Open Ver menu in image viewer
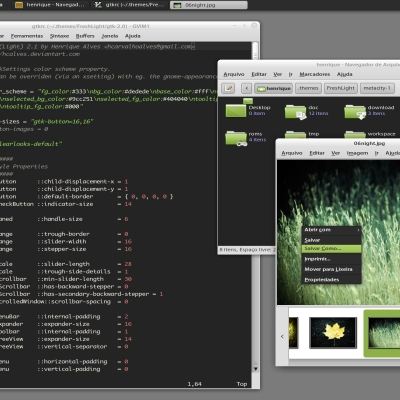This screenshot has height=400, width=400. pyautogui.click(x=336, y=153)
